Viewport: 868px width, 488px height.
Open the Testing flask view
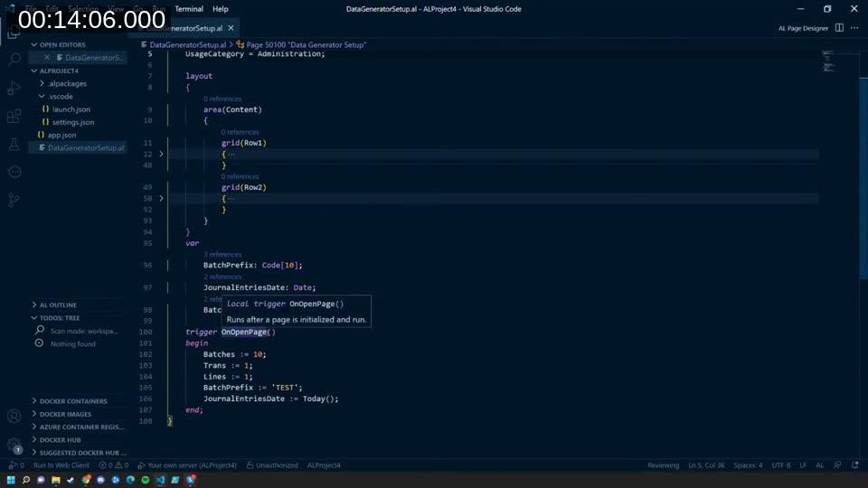14,145
